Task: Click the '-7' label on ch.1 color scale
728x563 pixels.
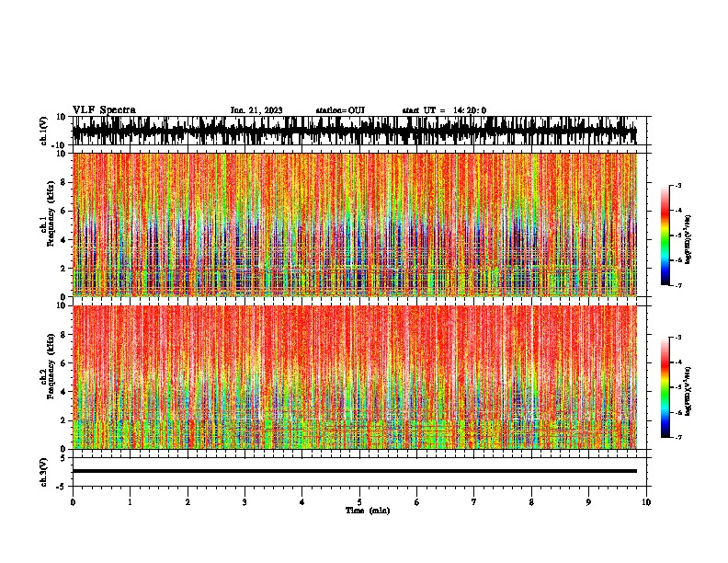Action: (x=677, y=285)
